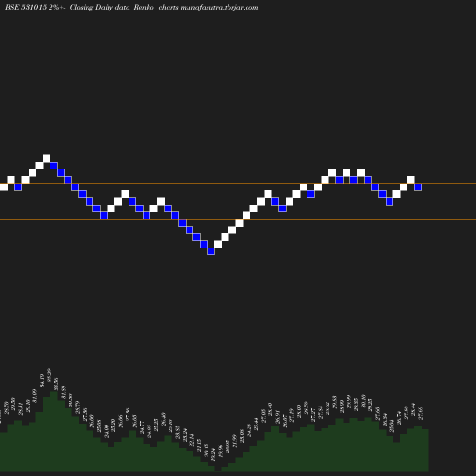
Task: Select the highest white Renko brick at the peak
Action: tap(47, 158)
